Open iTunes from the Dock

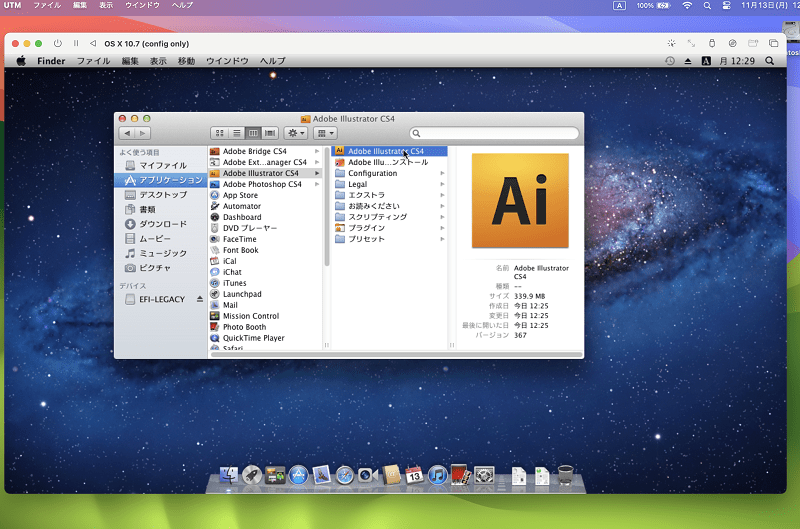pyautogui.click(x=437, y=475)
